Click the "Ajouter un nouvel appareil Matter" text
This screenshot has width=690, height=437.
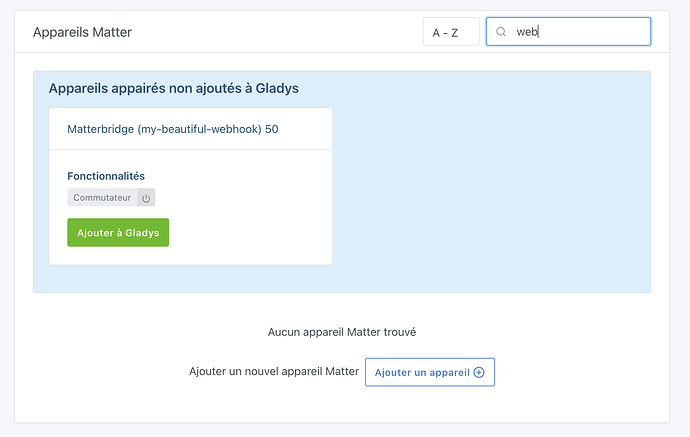[274, 372]
